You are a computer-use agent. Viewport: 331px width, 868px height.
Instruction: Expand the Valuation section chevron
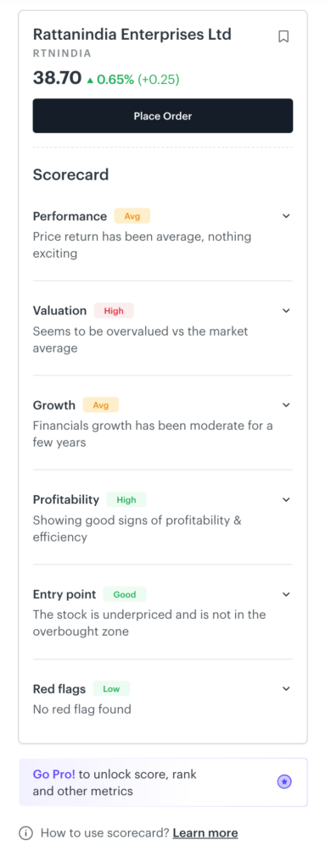(x=286, y=310)
